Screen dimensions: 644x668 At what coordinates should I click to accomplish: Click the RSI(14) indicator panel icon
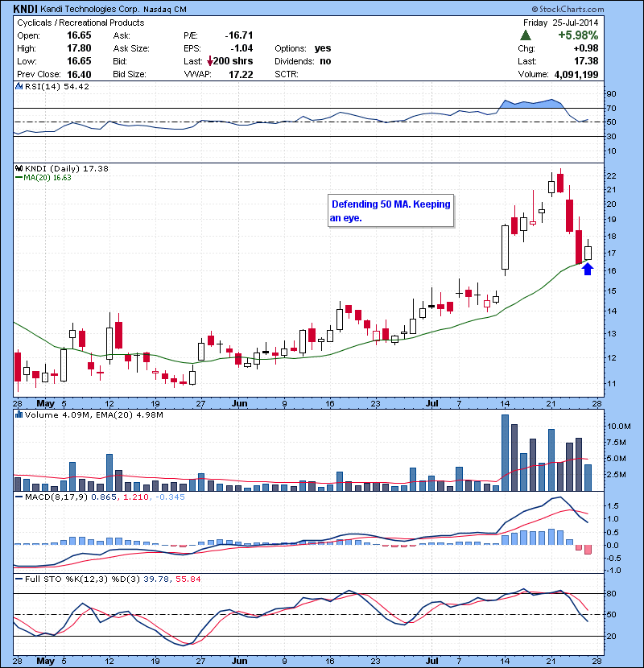click(x=19, y=86)
